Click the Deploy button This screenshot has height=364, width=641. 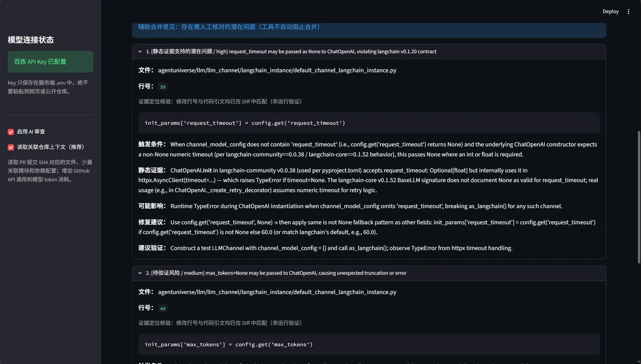point(610,11)
